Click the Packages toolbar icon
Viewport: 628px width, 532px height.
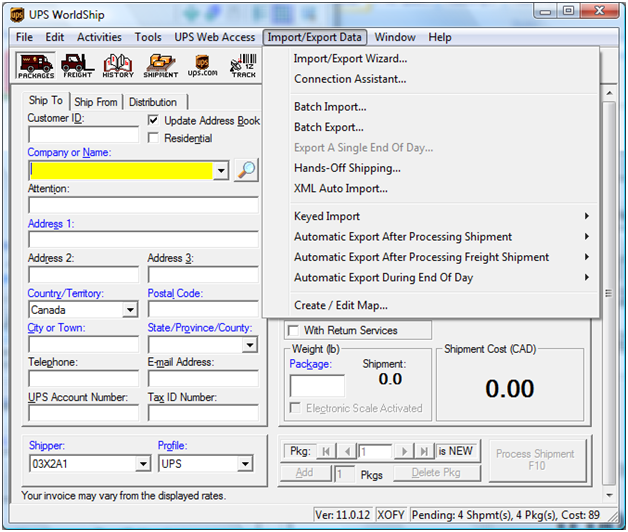click(x=36, y=67)
